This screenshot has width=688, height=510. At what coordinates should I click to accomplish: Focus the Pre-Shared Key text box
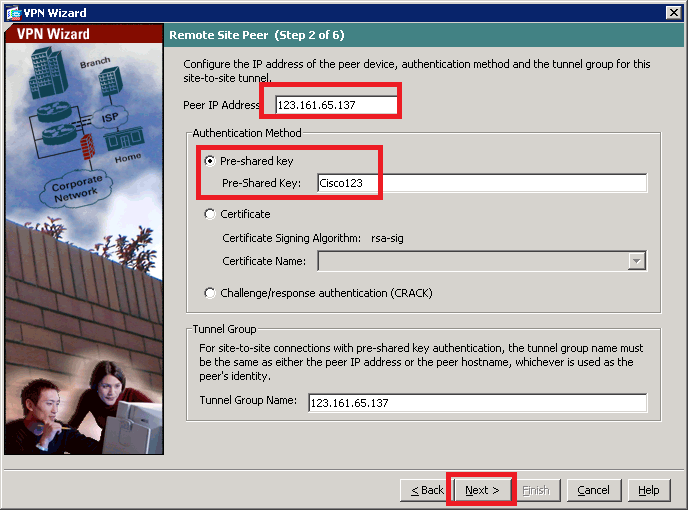pos(480,183)
